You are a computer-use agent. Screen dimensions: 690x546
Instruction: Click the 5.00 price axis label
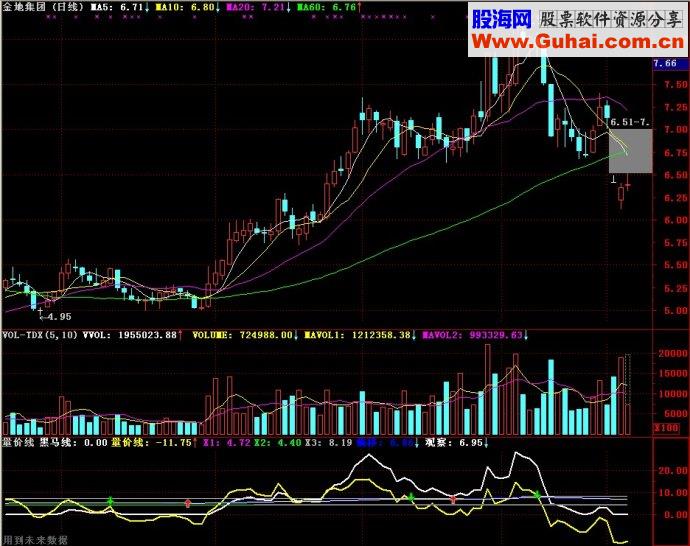(675, 310)
